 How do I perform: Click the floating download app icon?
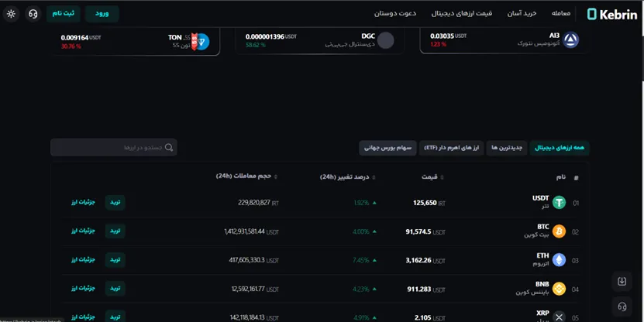[x=622, y=282]
